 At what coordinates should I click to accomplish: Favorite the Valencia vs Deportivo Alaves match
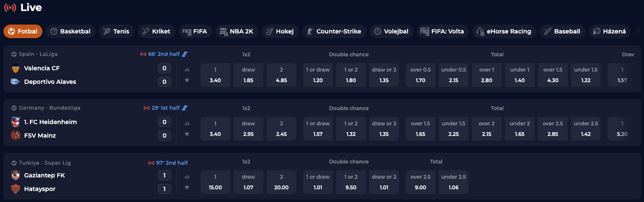(x=187, y=80)
